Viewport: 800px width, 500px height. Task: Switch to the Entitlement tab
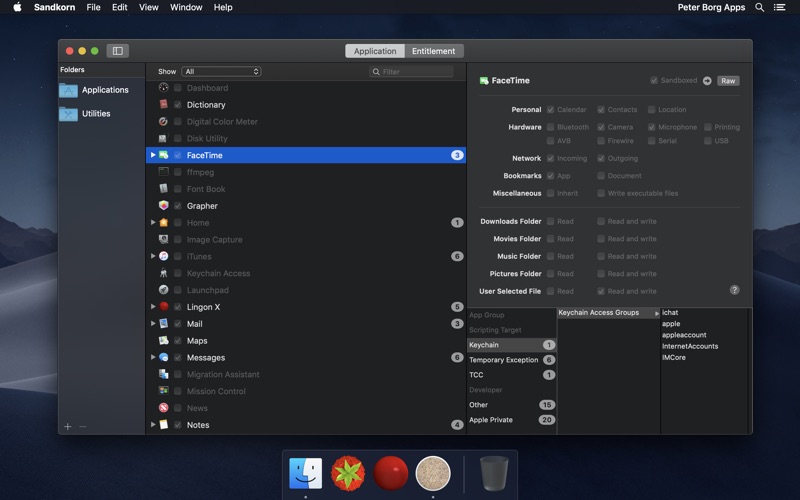point(434,51)
